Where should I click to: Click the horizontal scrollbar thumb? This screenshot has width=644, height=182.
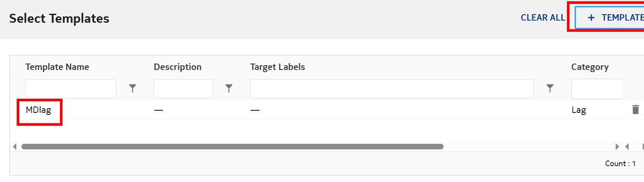(x=232, y=147)
